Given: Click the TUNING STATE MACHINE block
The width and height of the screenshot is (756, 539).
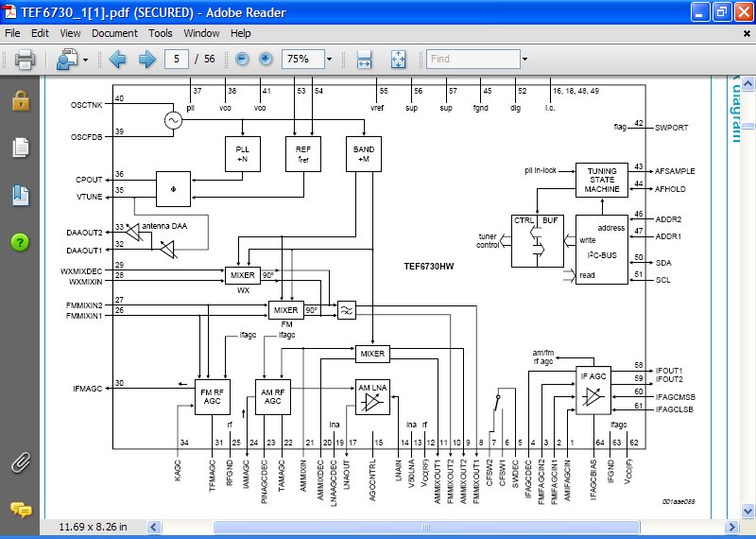Looking at the screenshot, I should [x=602, y=180].
